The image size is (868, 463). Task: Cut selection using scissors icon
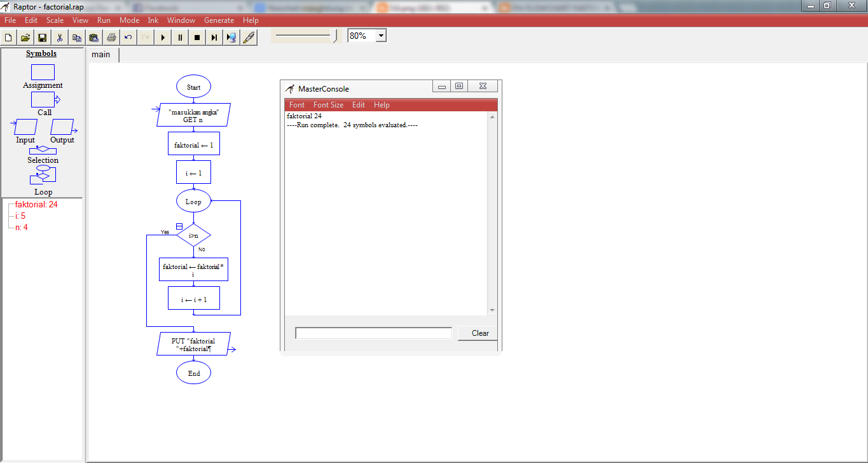[x=60, y=38]
